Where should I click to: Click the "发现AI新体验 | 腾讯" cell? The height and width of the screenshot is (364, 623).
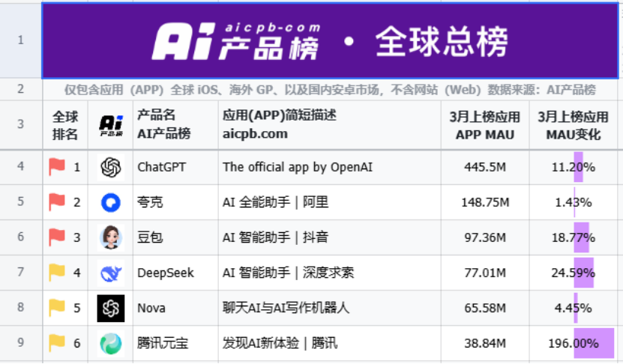pyautogui.click(x=329, y=344)
